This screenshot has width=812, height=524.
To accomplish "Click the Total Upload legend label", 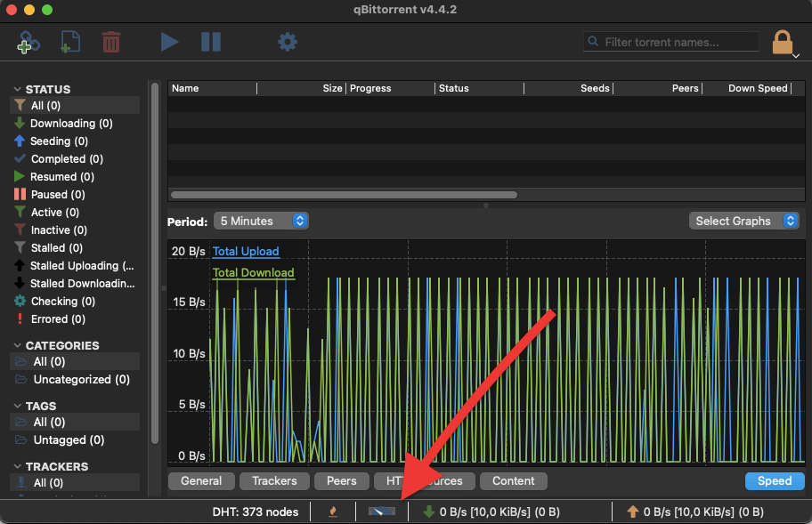I will pyautogui.click(x=246, y=252).
